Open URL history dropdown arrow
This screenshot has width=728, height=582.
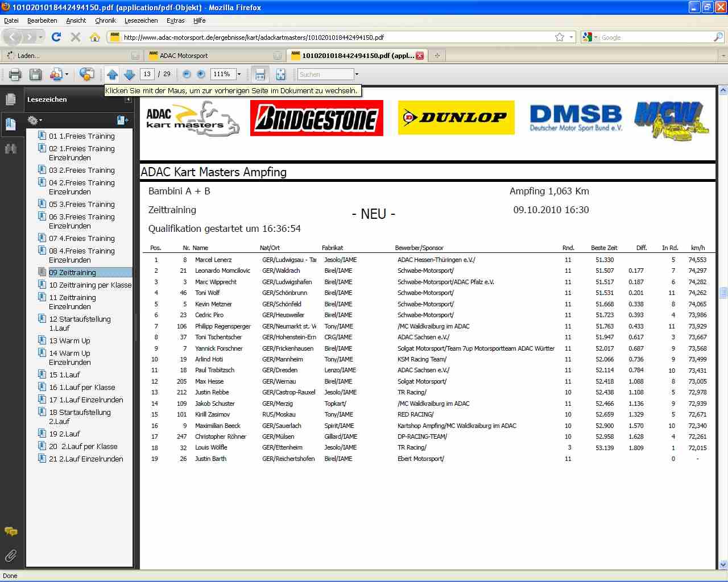tap(570, 37)
